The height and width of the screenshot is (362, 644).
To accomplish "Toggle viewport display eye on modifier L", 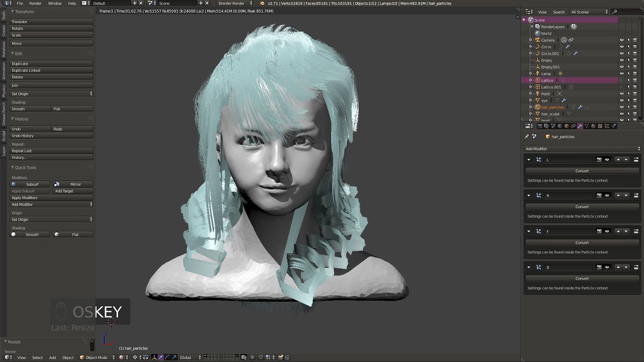I will pyautogui.click(x=607, y=160).
